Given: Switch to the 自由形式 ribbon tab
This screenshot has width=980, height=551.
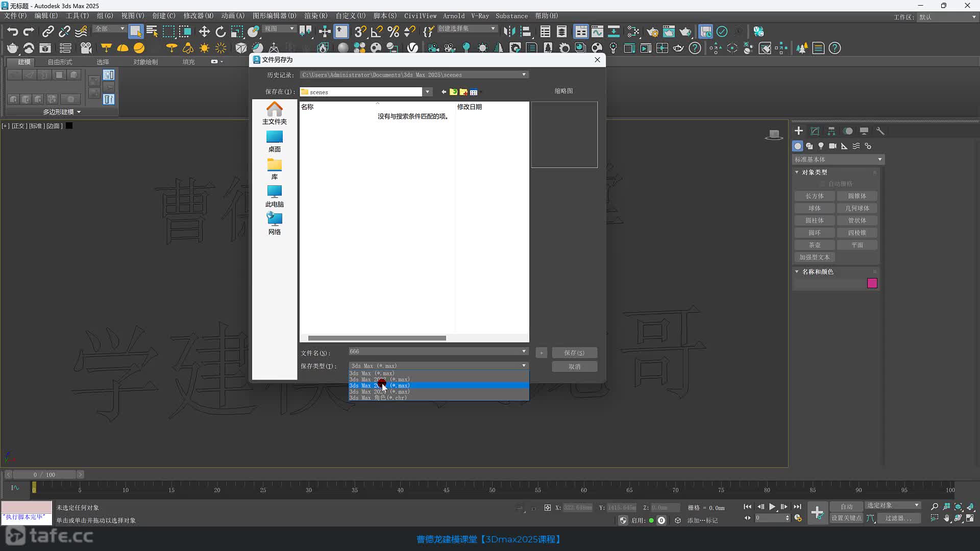Looking at the screenshot, I should (x=60, y=62).
